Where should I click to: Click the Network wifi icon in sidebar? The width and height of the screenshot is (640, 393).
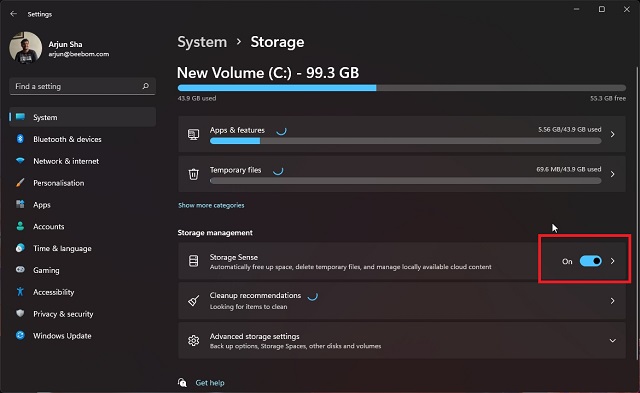(x=20, y=160)
